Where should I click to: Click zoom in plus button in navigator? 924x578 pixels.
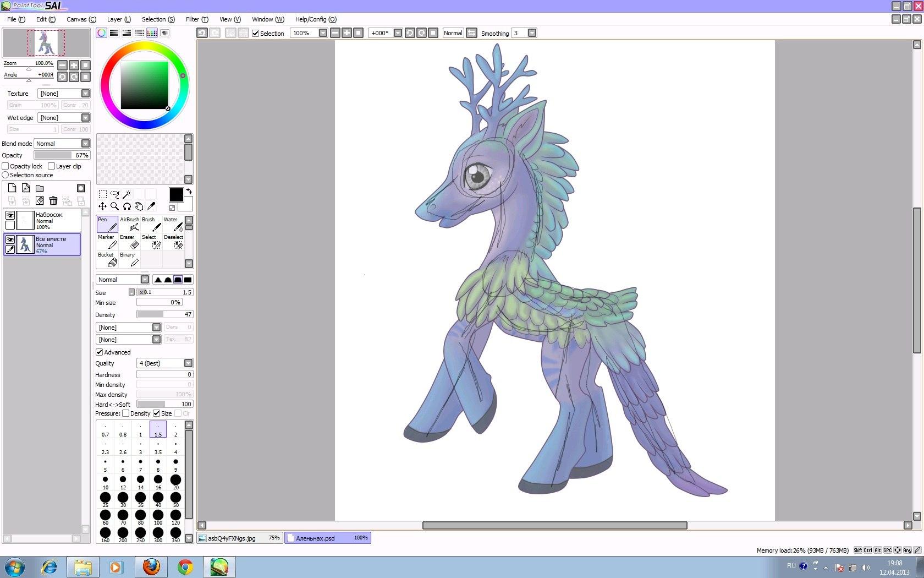(74, 65)
